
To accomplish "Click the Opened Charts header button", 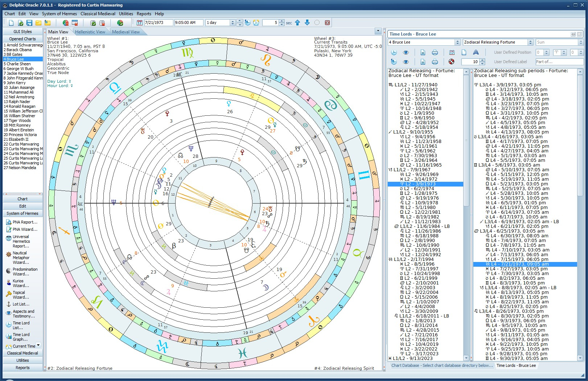I will pyautogui.click(x=22, y=39).
